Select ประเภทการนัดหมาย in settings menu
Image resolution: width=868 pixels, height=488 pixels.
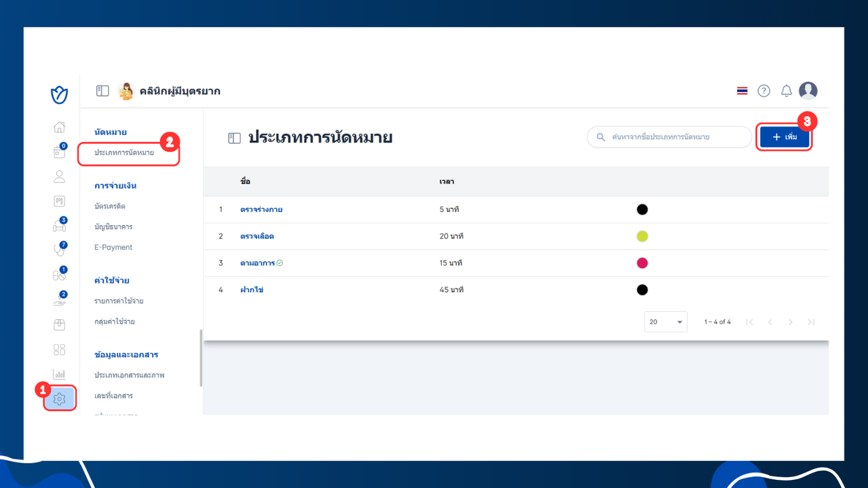click(124, 153)
